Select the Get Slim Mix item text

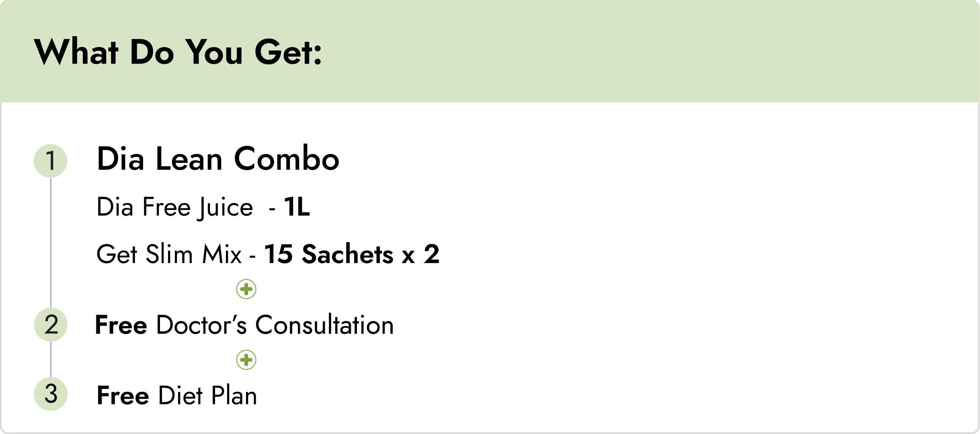tap(169, 254)
